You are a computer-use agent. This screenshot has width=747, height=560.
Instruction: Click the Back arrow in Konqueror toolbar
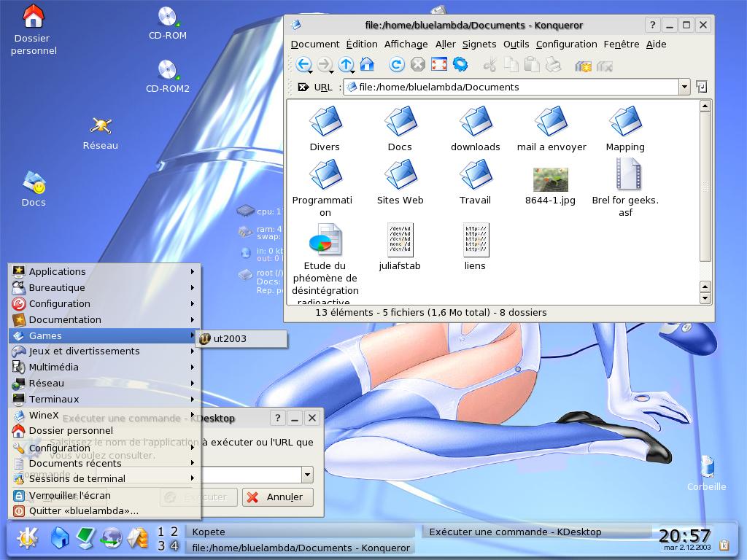[303, 65]
